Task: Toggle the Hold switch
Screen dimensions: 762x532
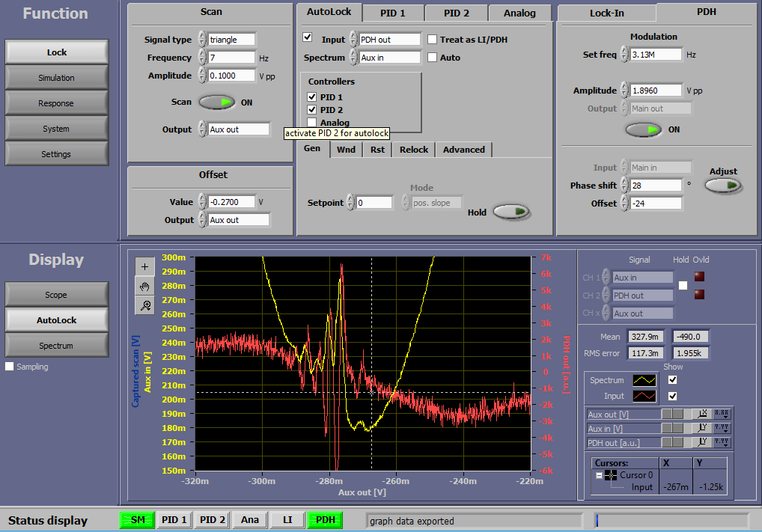Action: click(x=511, y=212)
